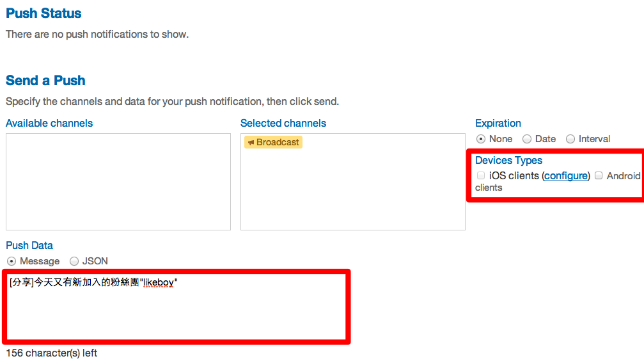The height and width of the screenshot is (361, 644).
Task: Click the Available channels label
Action: (49, 124)
